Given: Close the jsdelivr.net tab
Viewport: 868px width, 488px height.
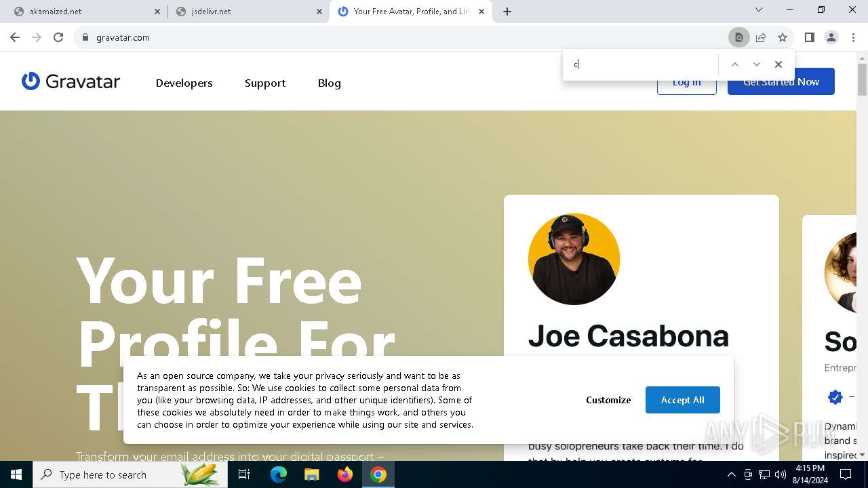Looking at the screenshot, I should click(319, 12).
